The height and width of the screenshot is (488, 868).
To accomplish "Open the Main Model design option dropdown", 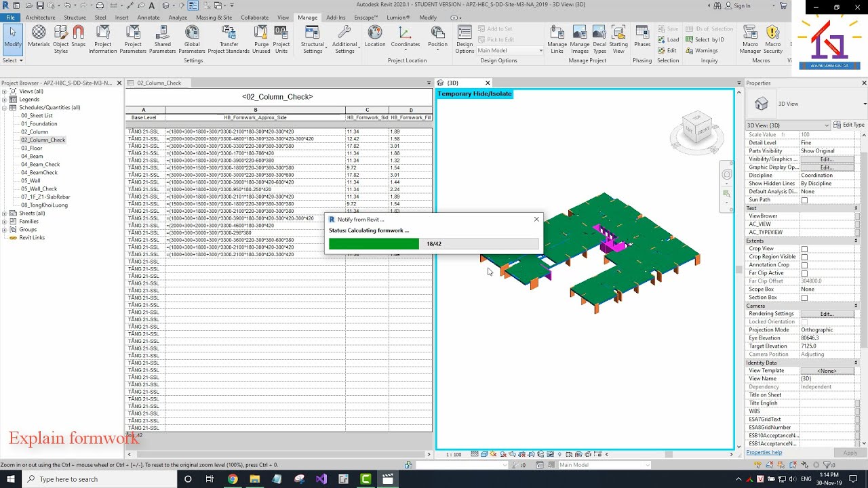I will click(x=510, y=51).
